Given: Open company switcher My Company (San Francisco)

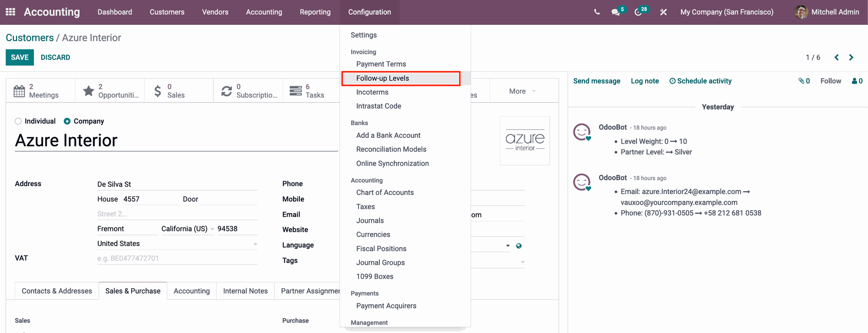Looking at the screenshot, I should 726,12.
